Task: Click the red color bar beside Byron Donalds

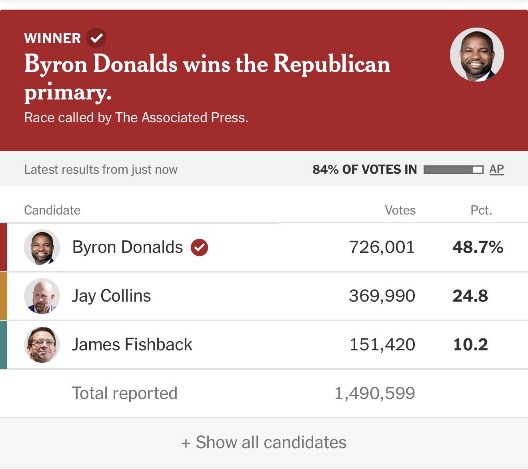Action: (3, 247)
